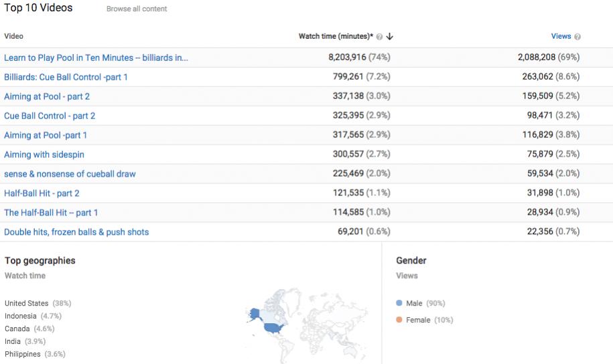Click 'Aiming at Pool -part 1' video title
Image resolution: width=613 pixels, height=364 pixels.
pos(46,135)
